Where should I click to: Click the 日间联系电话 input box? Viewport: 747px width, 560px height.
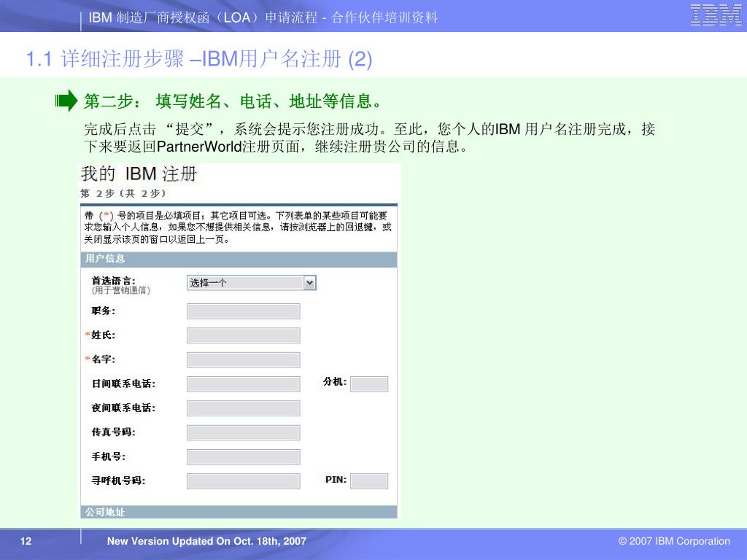(x=244, y=384)
